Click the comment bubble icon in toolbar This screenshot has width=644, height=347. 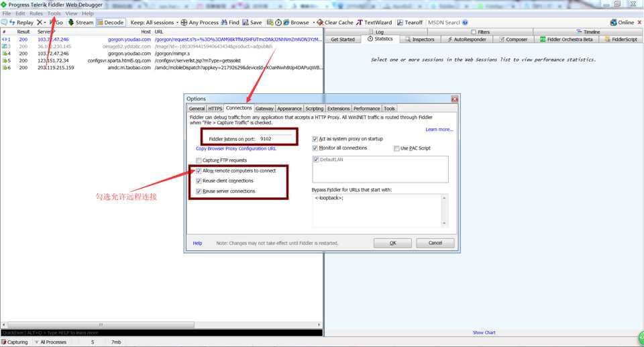pos(4,22)
